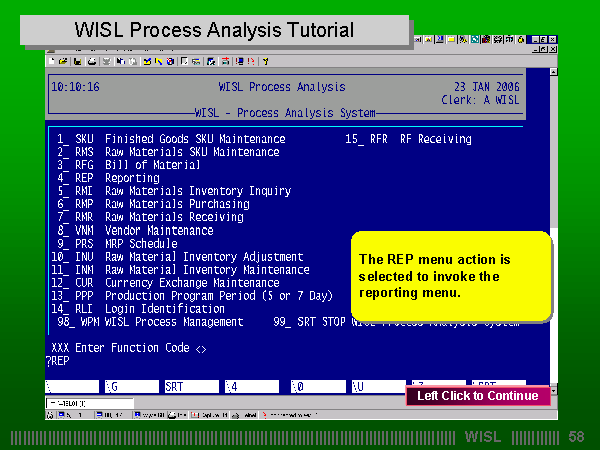Click the \G function key field

130,385
